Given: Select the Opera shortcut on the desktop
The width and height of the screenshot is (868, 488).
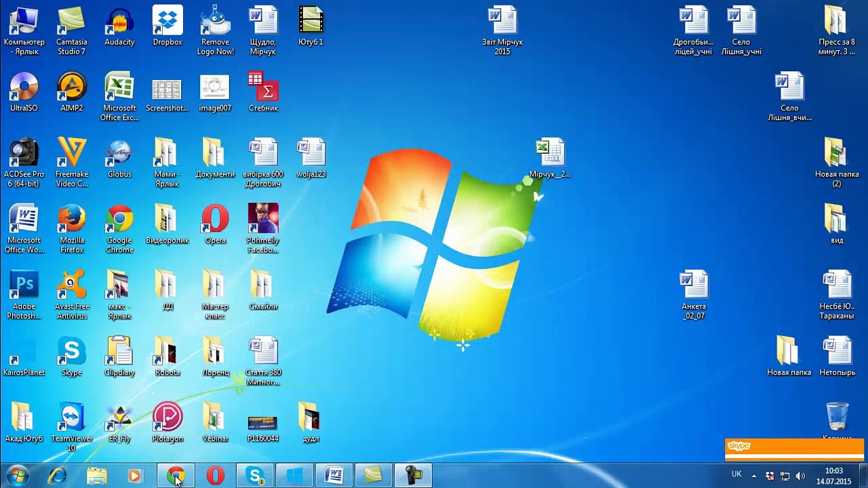Looking at the screenshot, I should coord(216,225).
